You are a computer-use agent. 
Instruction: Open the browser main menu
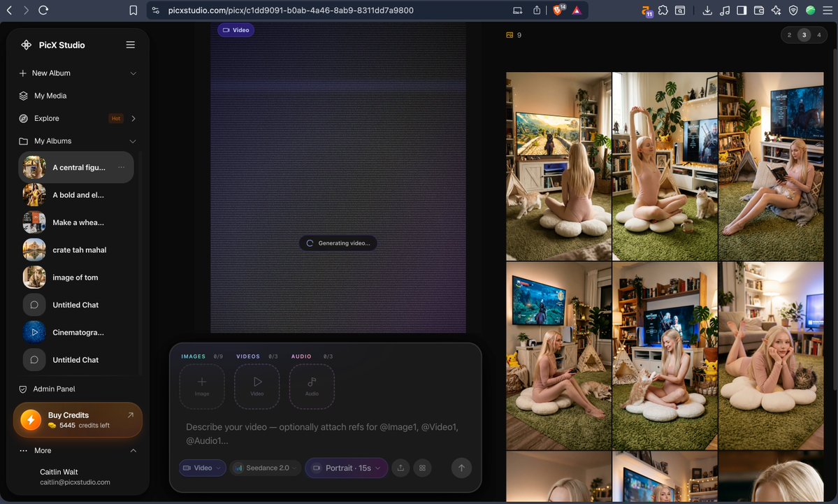pyautogui.click(x=828, y=10)
